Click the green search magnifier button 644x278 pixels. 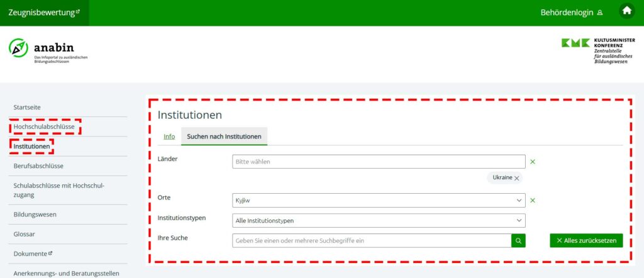click(518, 240)
